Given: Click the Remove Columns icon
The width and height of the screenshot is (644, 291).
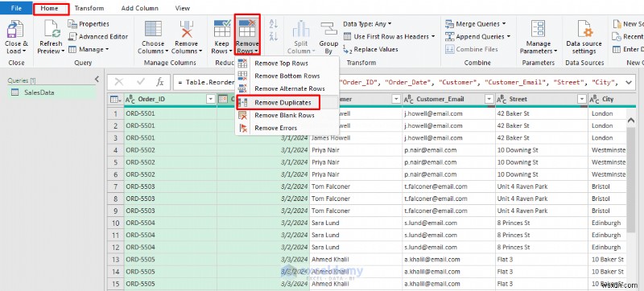Looking at the screenshot, I should [x=187, y=29].
